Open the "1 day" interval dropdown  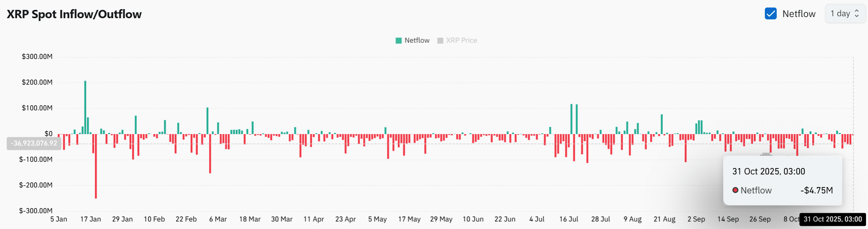coord(841,13)
